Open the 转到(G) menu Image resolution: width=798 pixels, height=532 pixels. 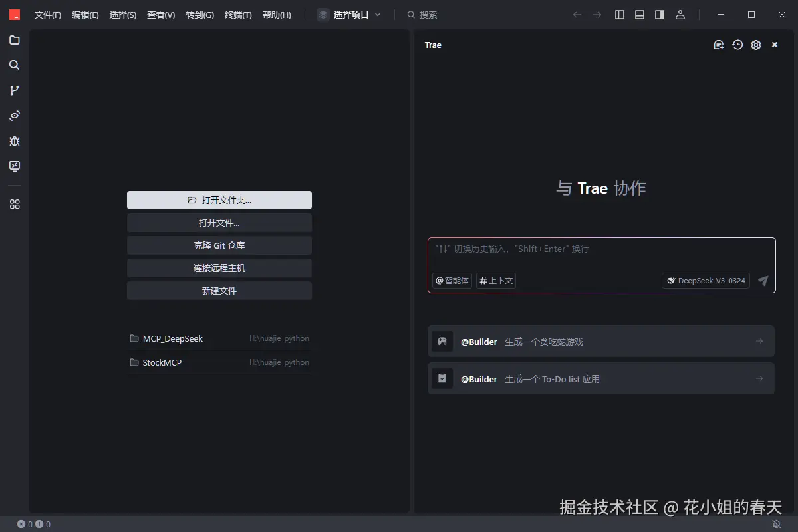pyautogui.click(x=199, y=15)
